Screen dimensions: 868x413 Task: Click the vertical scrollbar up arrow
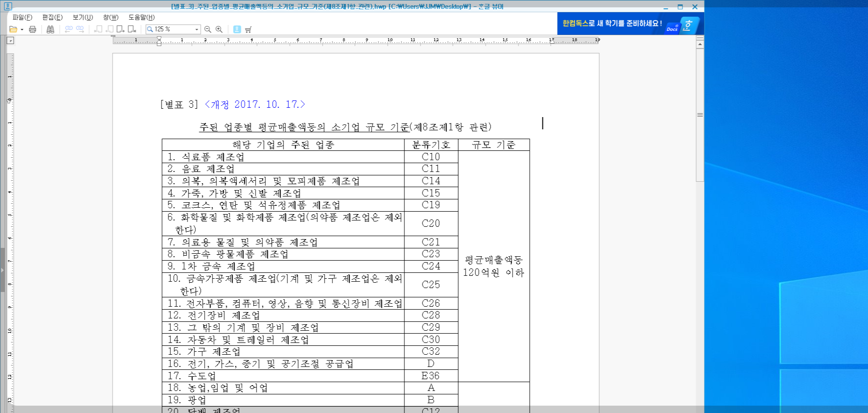[700, 45]
